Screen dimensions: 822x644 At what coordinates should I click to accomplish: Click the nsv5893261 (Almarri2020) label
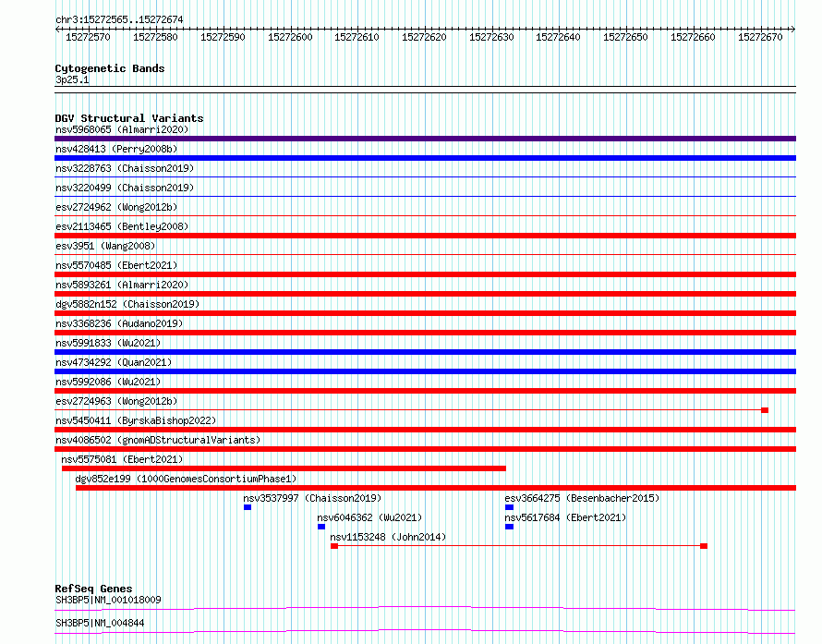[x=122, y=285]
